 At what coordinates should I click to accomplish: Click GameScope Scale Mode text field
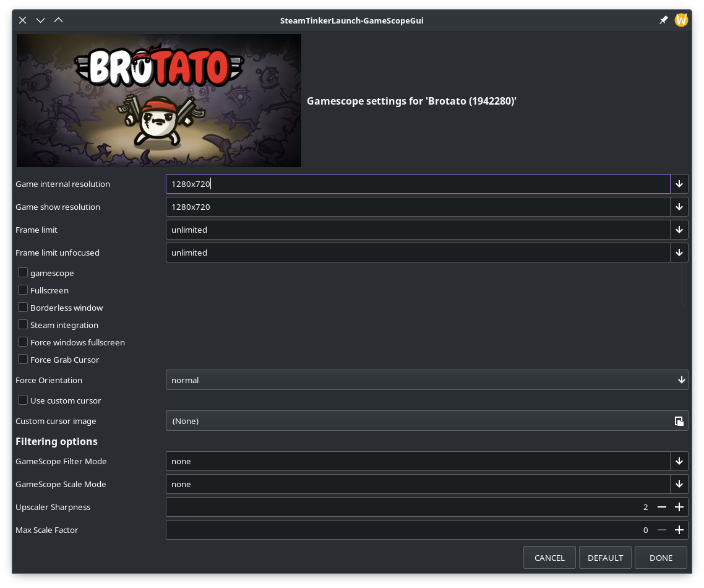[418, 484]
